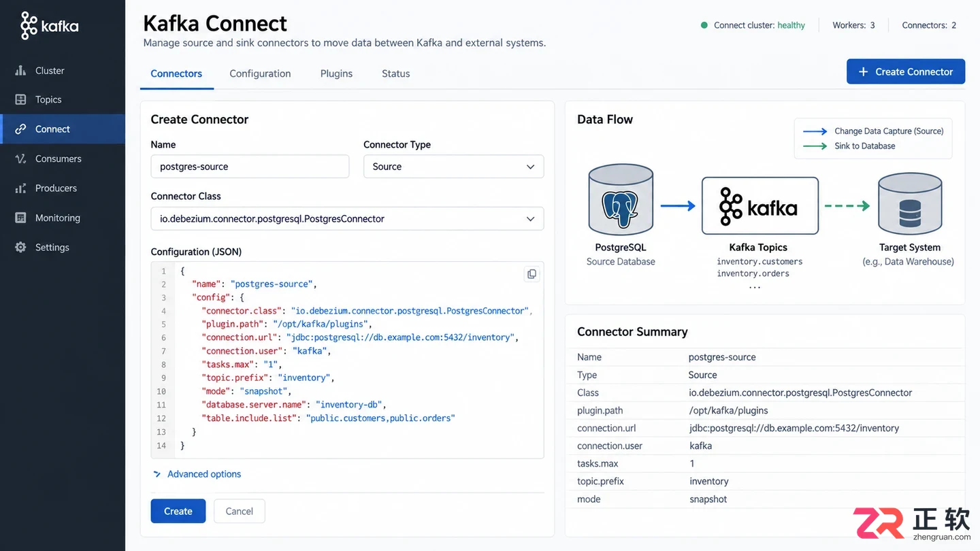This screenshot has width=980, height=551.
Task: Expand Advanced options
Action: point(197,474)
